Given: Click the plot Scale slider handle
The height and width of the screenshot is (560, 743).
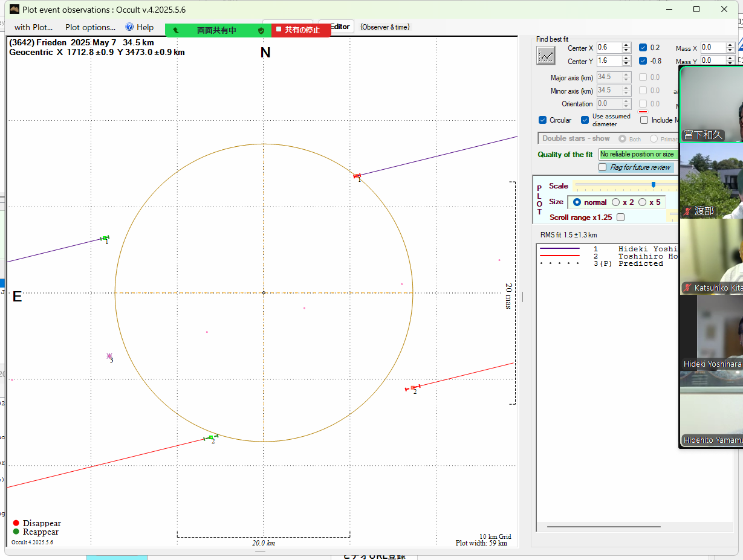Looking at the screenshot, I should click(x=654, y=185).
